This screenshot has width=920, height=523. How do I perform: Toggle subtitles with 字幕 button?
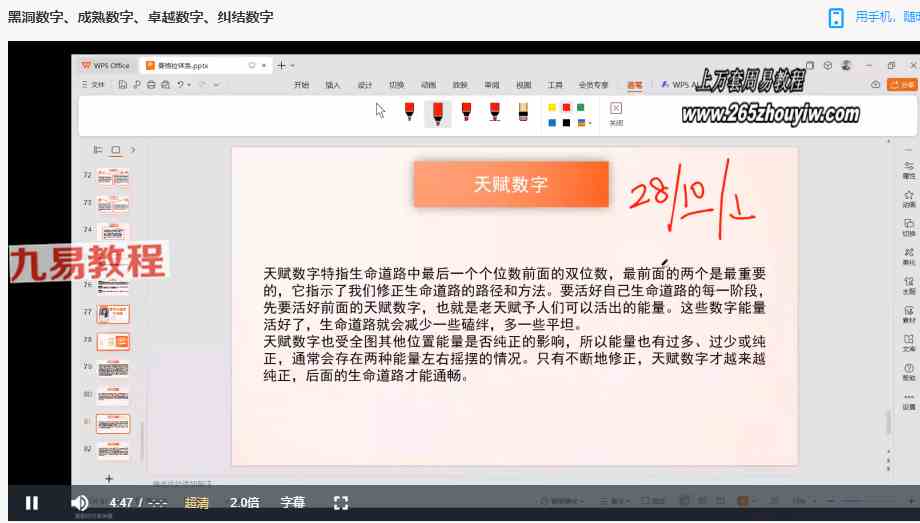click(292, 503)
